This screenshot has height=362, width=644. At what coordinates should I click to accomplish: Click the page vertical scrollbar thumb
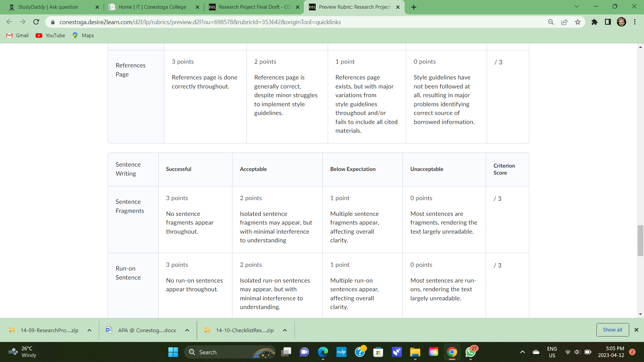(640, 241)
